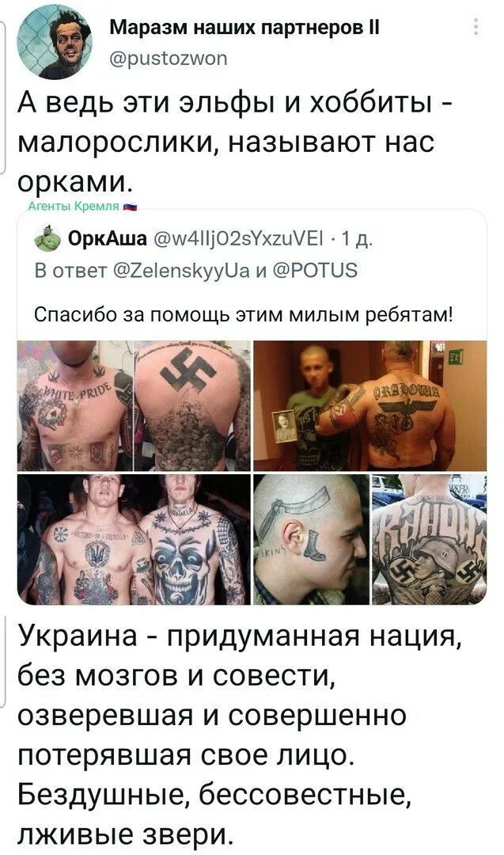Click the @pustozwon handle
This screenshot has height=855, width=504.
click(x=169, y=58)
